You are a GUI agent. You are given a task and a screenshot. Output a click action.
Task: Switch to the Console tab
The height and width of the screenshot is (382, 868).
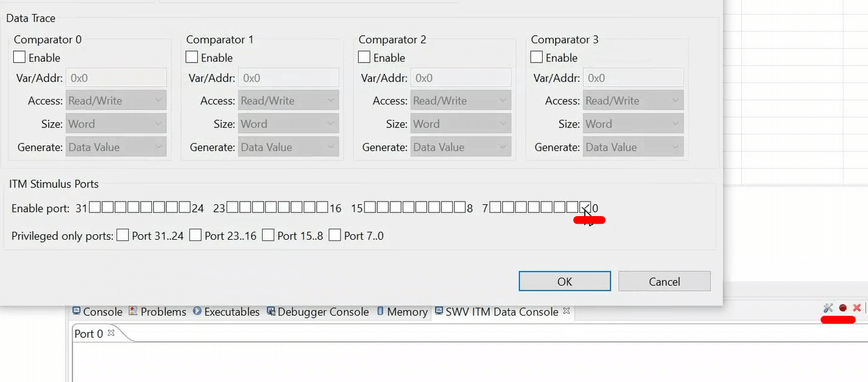97,312
